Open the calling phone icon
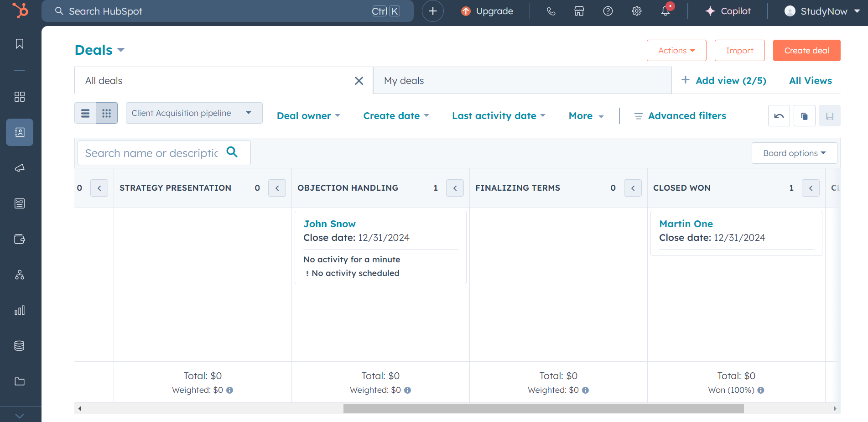 pos(551,11)
